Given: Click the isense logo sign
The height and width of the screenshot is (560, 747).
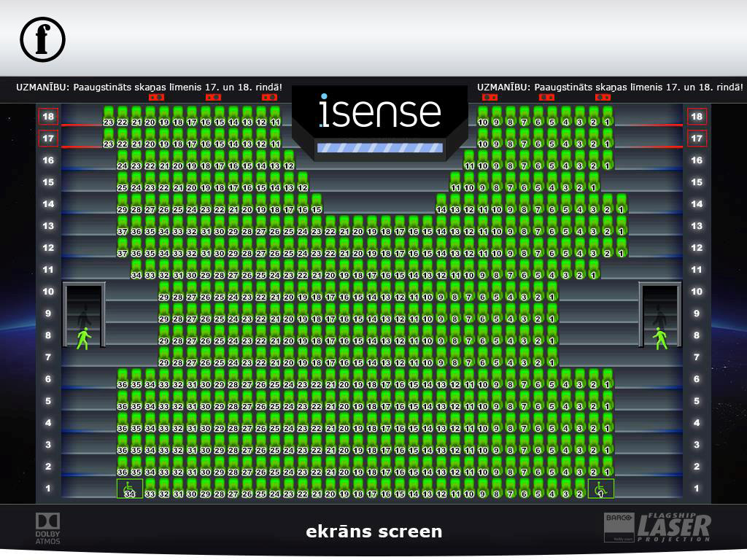Looking at the screenshot, I should [379, 113].
